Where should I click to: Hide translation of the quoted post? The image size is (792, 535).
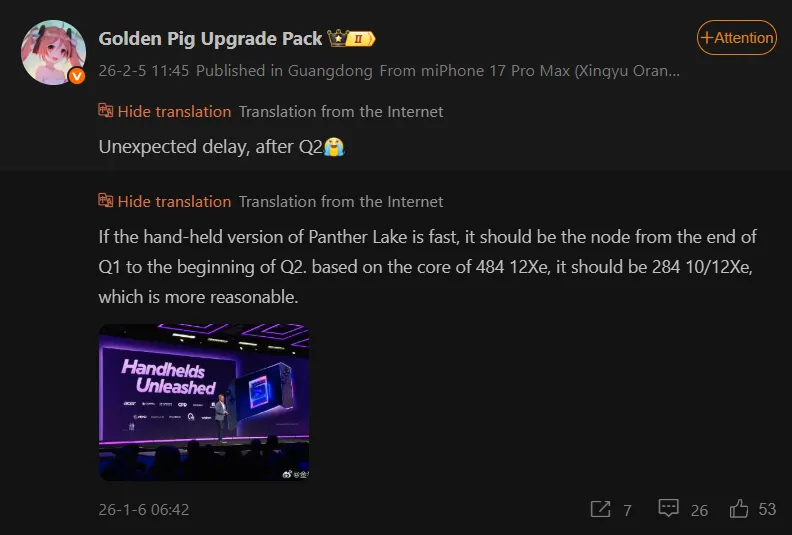click(174, 201)
